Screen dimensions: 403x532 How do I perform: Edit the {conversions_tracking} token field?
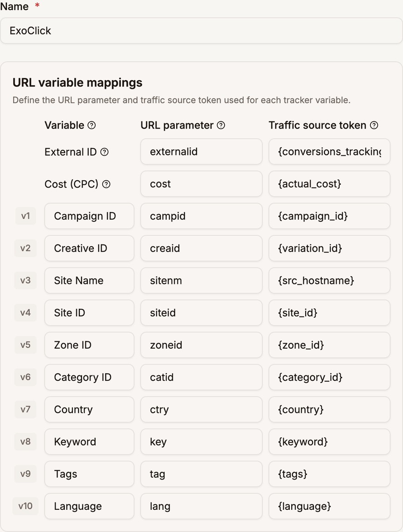tap(329, 151)
